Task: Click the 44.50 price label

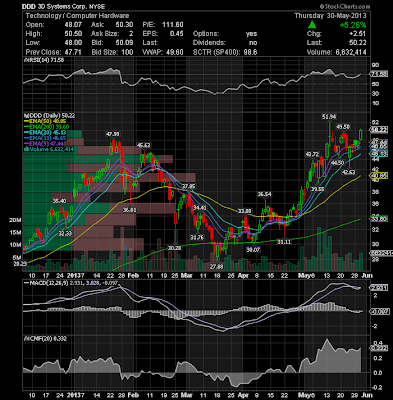Action: coord(338,163)
